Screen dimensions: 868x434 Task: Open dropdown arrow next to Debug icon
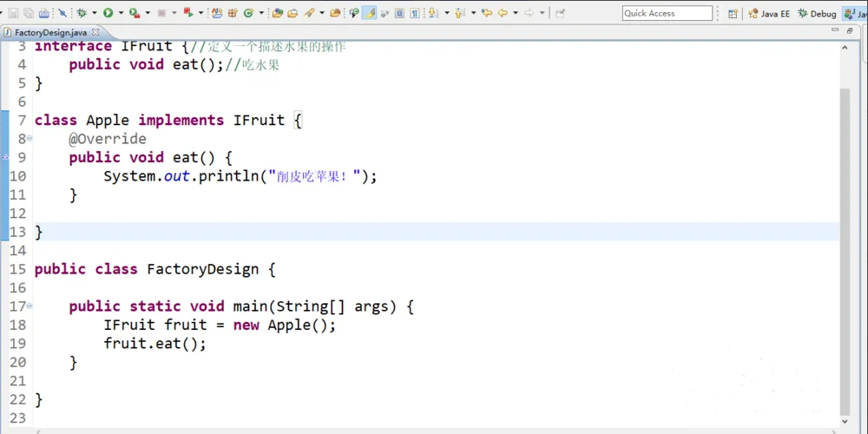coord(94,13)
